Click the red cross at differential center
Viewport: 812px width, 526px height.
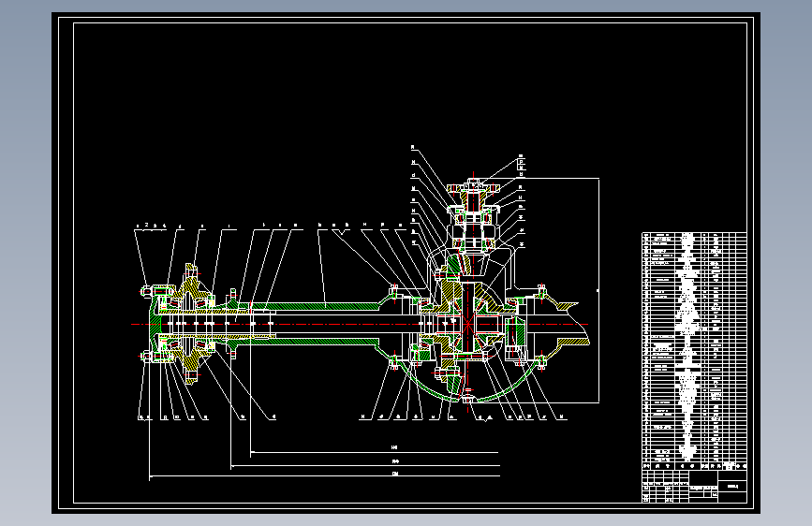coord(468,325)
